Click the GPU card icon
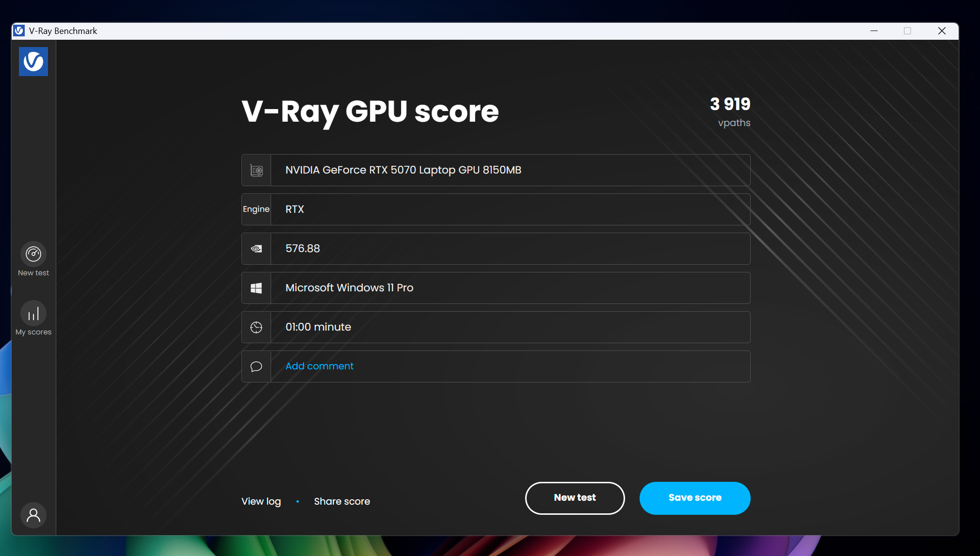The width and height of the screenshot is (980, 556). click(257, 170)
